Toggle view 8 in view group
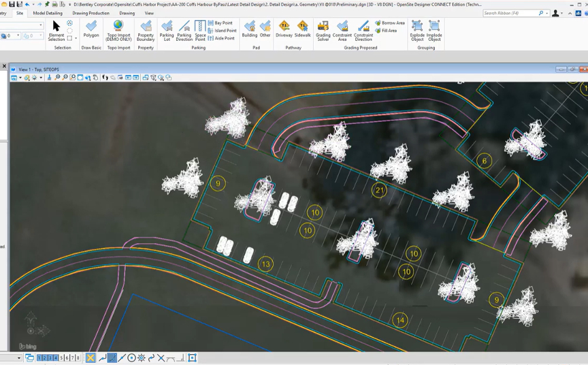The image size is (588, 365). (78, 358)
